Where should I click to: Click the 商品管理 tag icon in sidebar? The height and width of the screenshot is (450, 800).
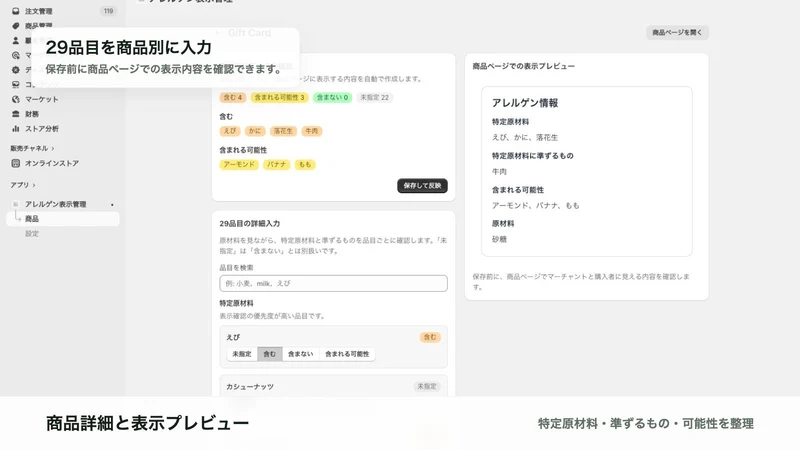(16, 26)
